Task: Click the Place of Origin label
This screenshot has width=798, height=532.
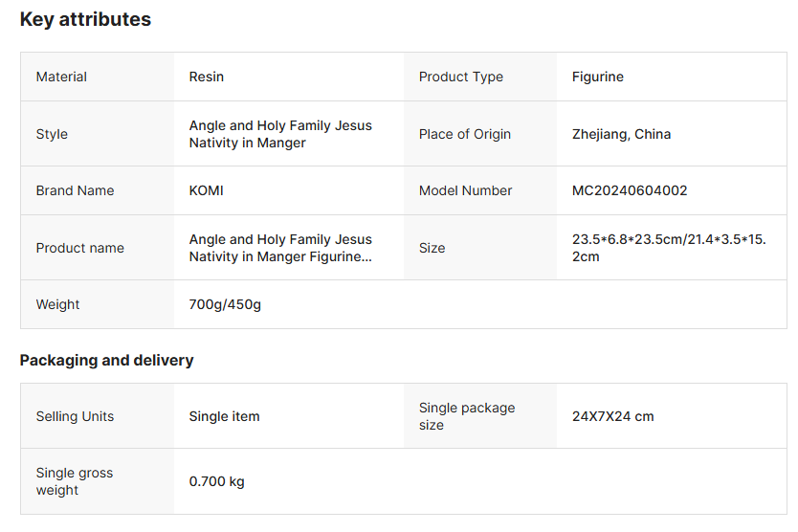Action: tap(464, 134)
